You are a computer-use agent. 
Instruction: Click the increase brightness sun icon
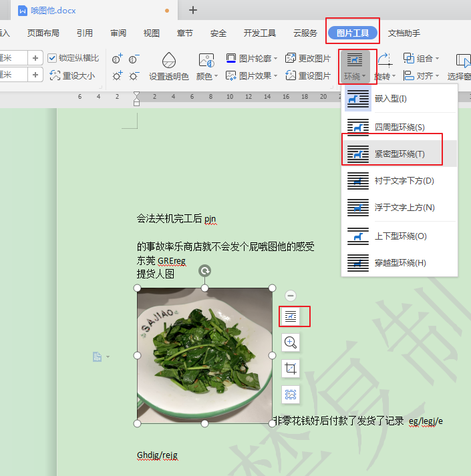click(x=118, y=75)
